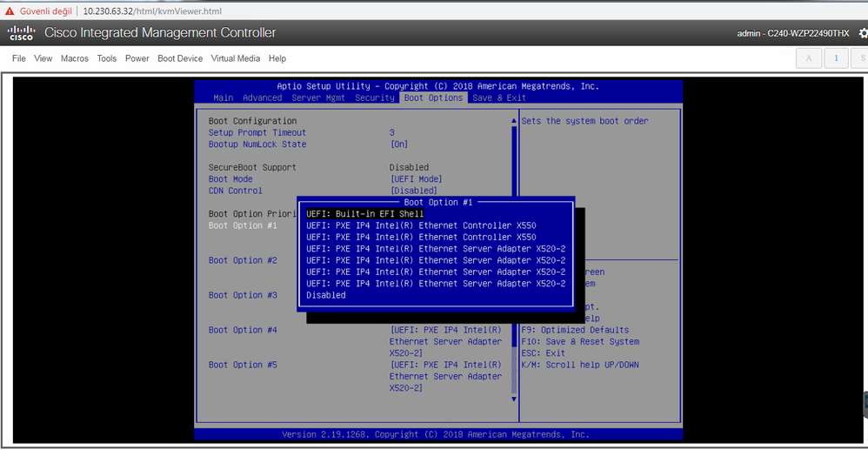Select the Boot Options tab
Image resolution: width=868 pixels, height=450 pixels.
coord(433,97)
